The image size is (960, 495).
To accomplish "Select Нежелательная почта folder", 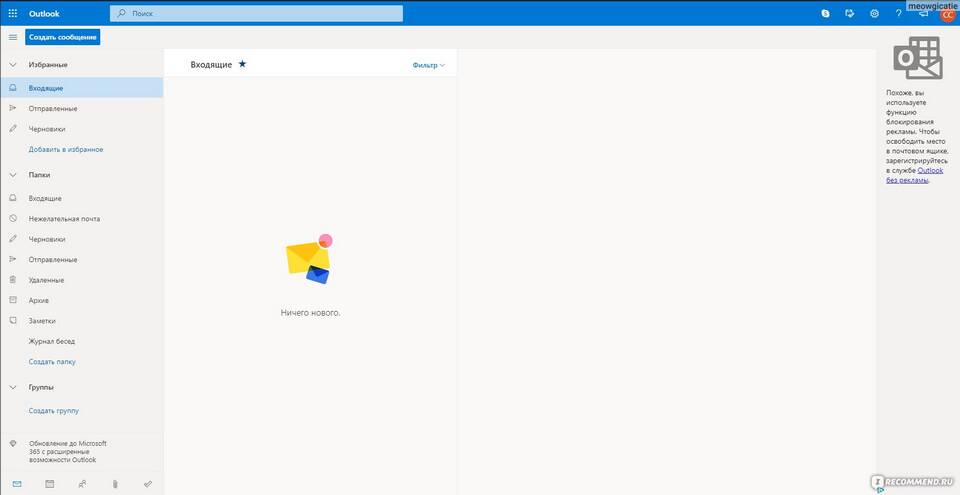I will pyautogui.click(x=64, y=218).
